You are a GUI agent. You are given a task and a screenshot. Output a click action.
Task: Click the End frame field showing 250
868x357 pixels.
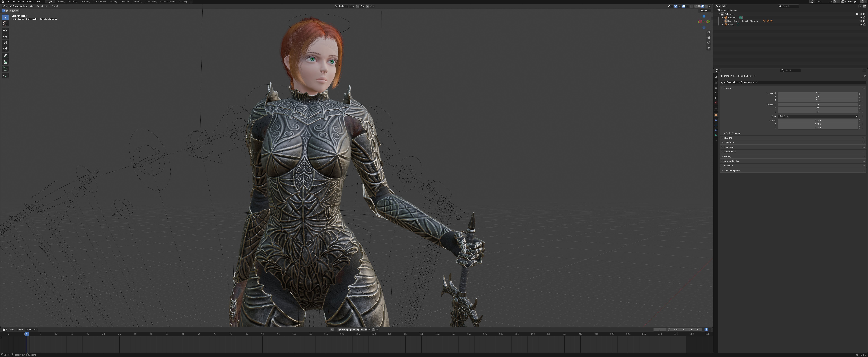click(x=694, y=330)
